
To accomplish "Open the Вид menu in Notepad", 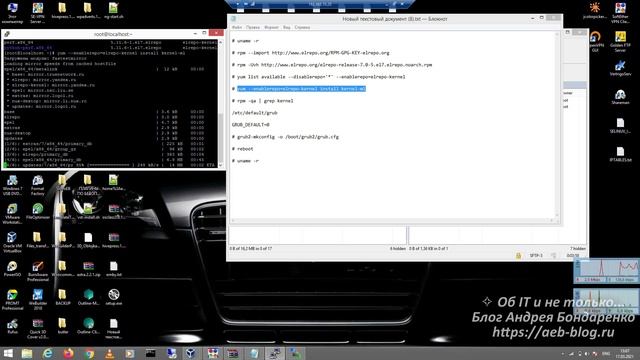I will (x=287, y=27).
